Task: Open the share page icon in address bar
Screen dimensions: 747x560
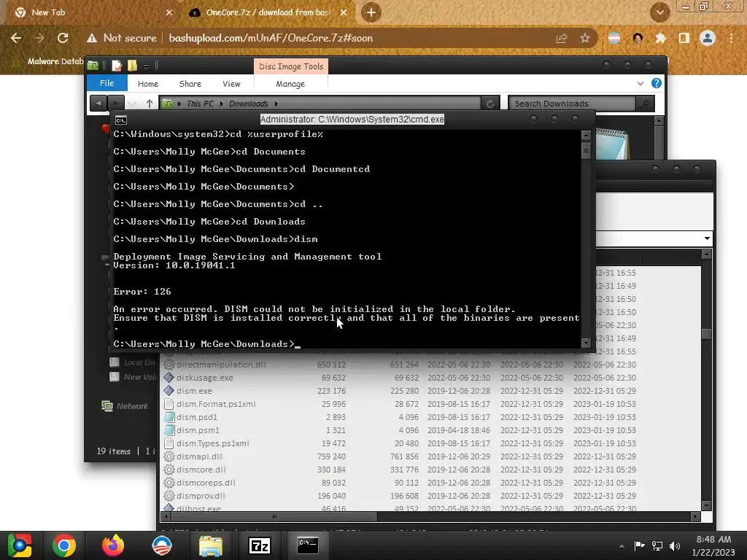Action: coord(562,38)
